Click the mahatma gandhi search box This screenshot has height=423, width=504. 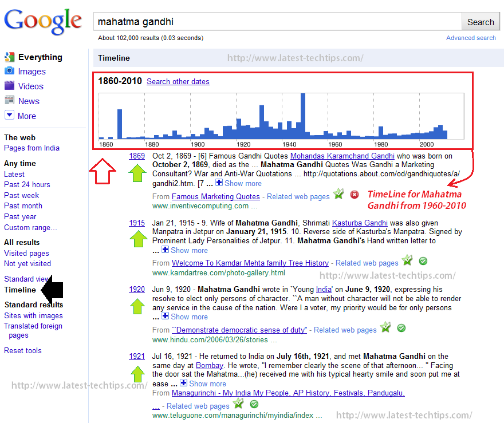pos(277,22)
